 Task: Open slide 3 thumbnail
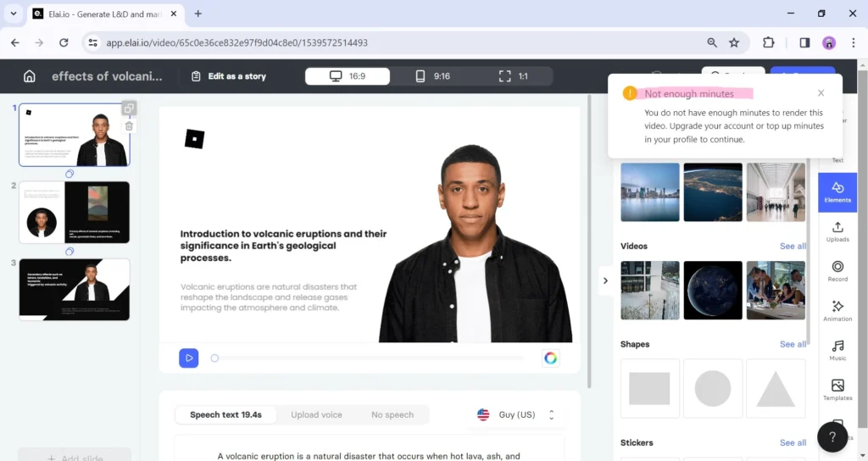point(75,290)
